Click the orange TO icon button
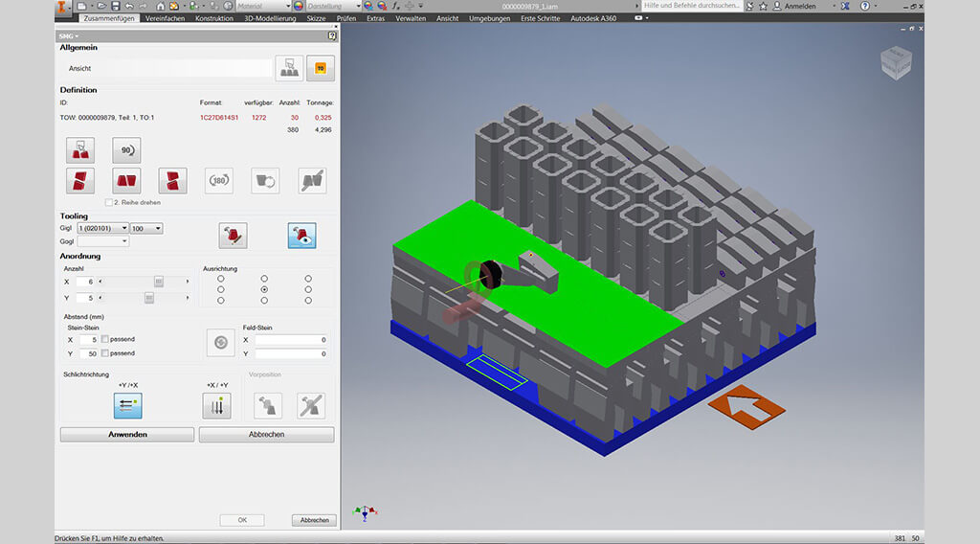This screenshot has width=980, height=544. [321, 68]
